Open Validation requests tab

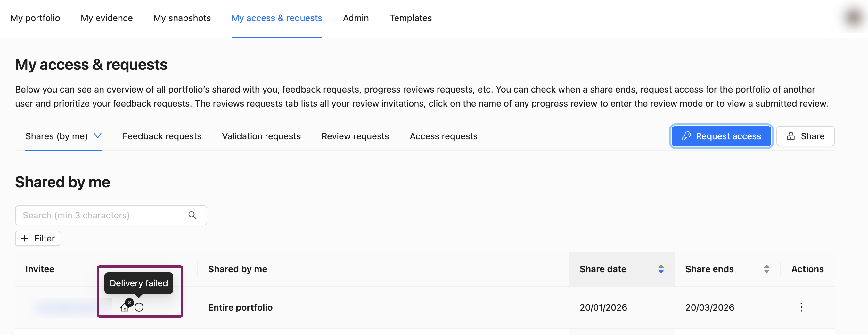(x=261, y=136)
